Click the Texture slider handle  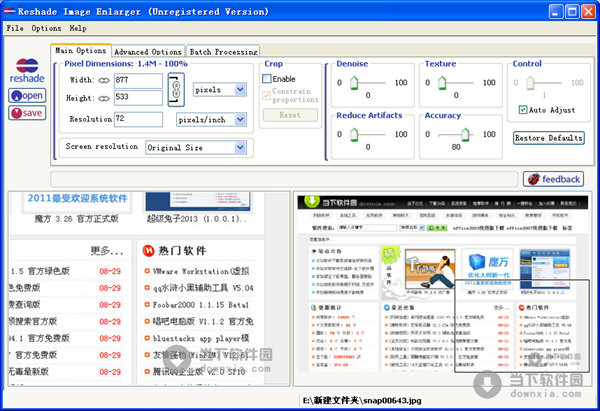[442, 83]
